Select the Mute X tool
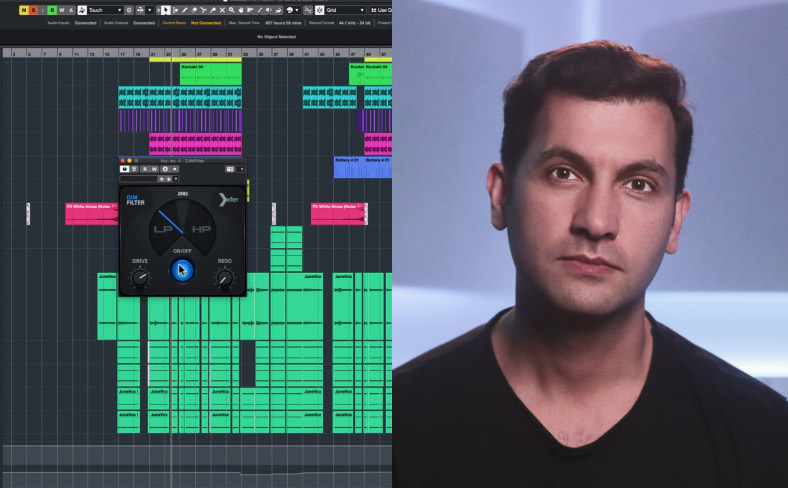The width and height of the screenshot is (788, 488). pyautogui.click(x=223, y=10)
